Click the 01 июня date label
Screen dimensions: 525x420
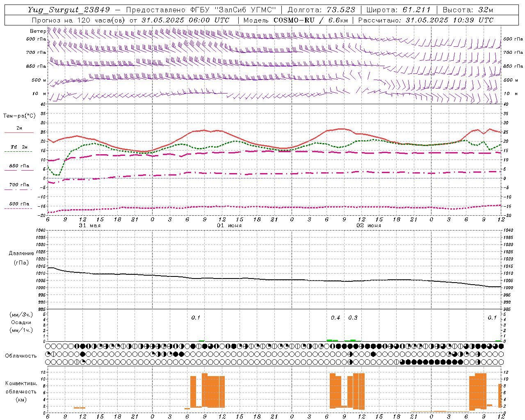229,226
